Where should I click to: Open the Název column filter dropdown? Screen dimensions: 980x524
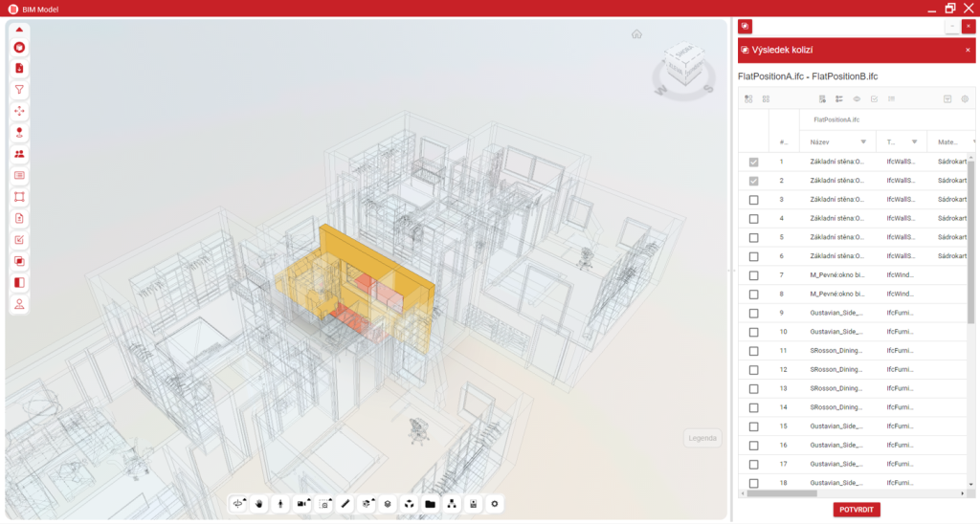coord(863,142)
